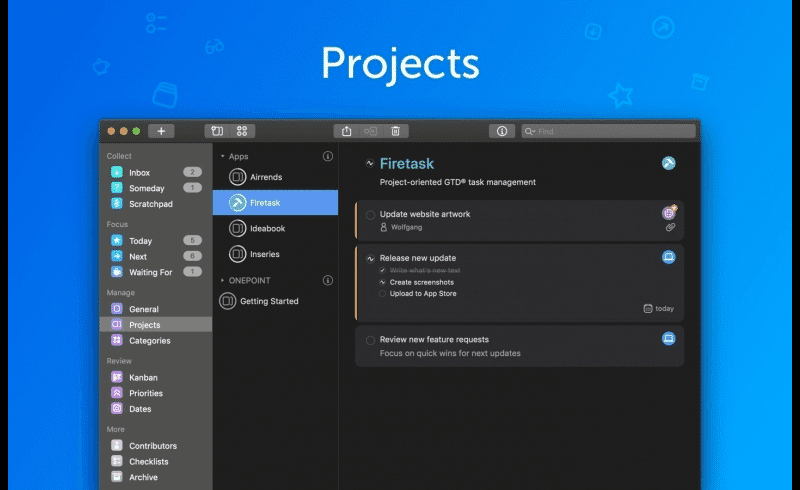Show info for Apps group

tap(328, 156)
